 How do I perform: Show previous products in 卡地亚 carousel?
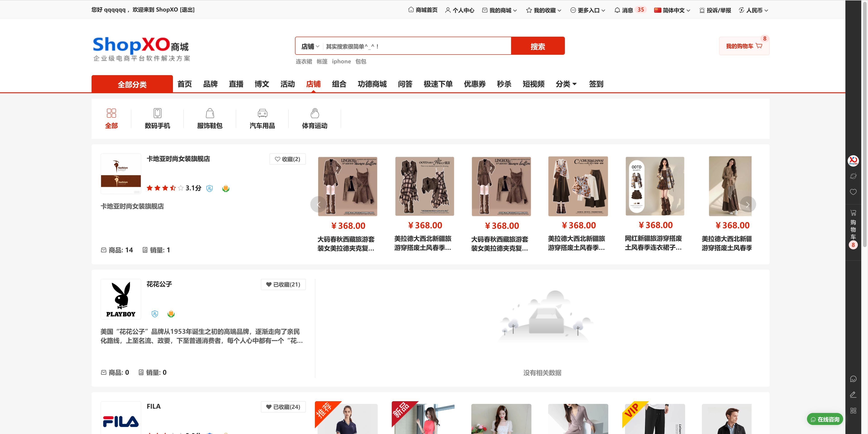click(318, 204)
